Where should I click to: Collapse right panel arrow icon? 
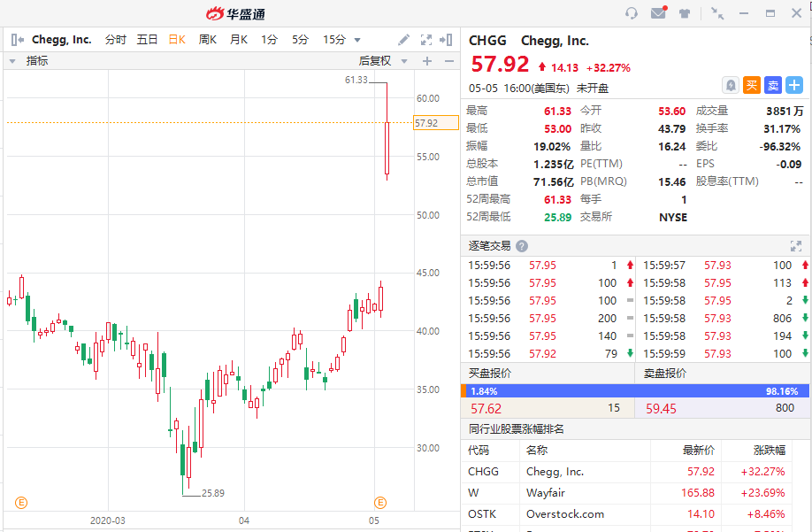[x=446, y=40]
